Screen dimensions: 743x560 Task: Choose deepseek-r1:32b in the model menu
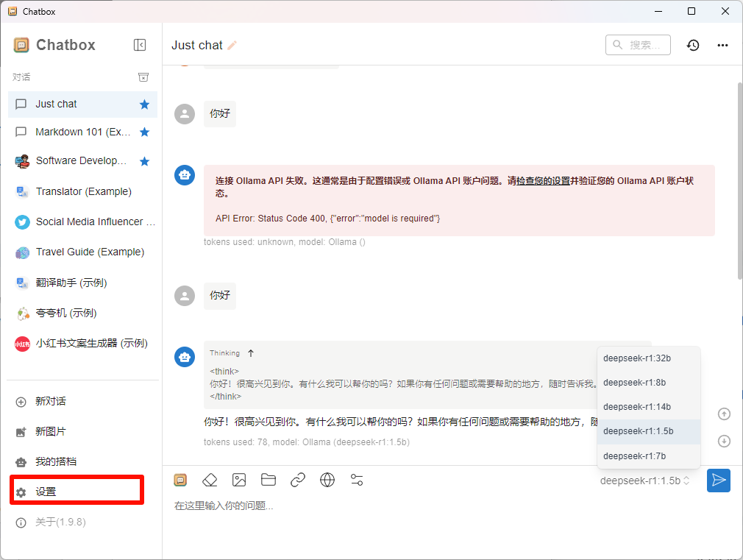click(637, 358)
